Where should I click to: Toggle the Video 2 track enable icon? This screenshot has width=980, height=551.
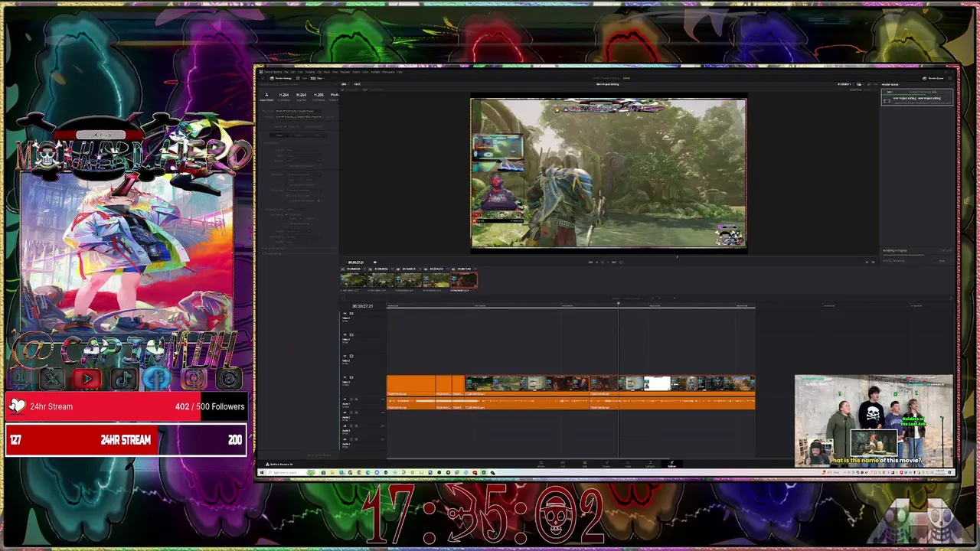point(351,356)
